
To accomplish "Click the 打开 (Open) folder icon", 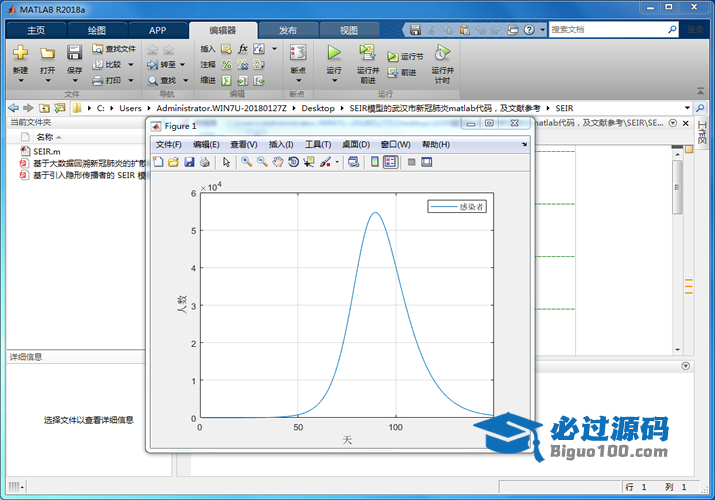I will tap(47, 53).
